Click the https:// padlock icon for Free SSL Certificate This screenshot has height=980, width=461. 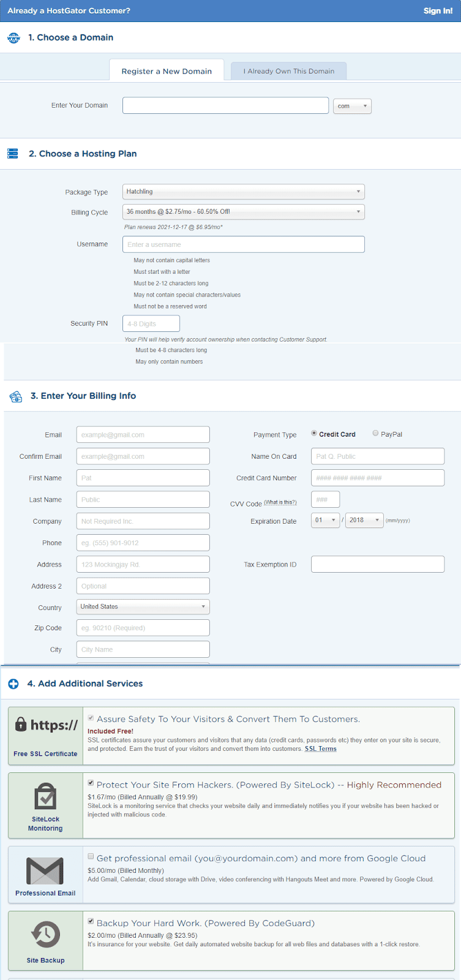[x=45, y=725]
